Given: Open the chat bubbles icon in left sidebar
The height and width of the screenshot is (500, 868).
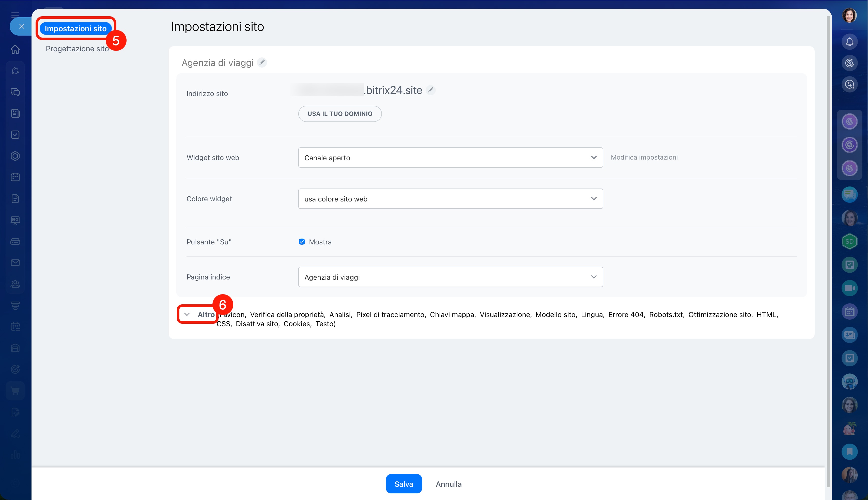Looking at the screenshot, I should point(15,92).
